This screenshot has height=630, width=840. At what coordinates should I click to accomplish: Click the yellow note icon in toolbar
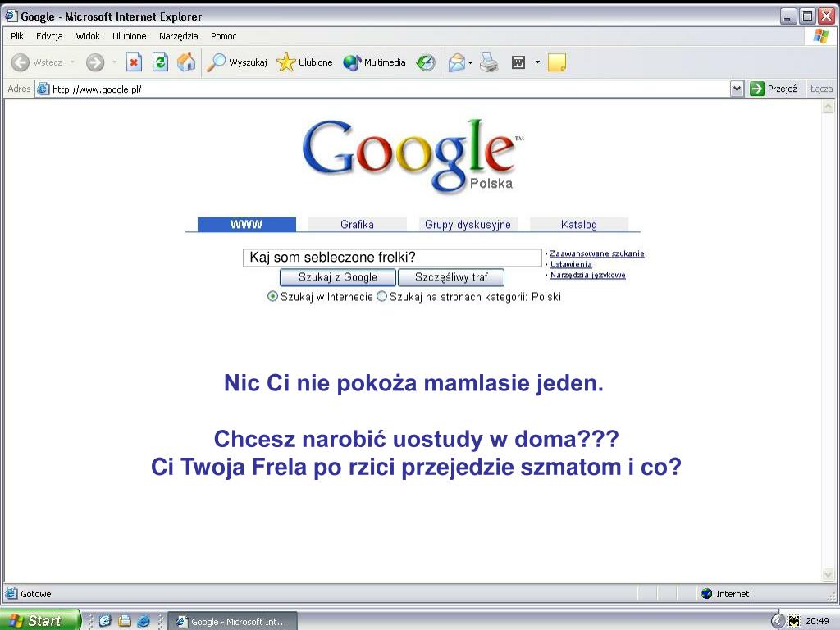(x=557, y=62)
